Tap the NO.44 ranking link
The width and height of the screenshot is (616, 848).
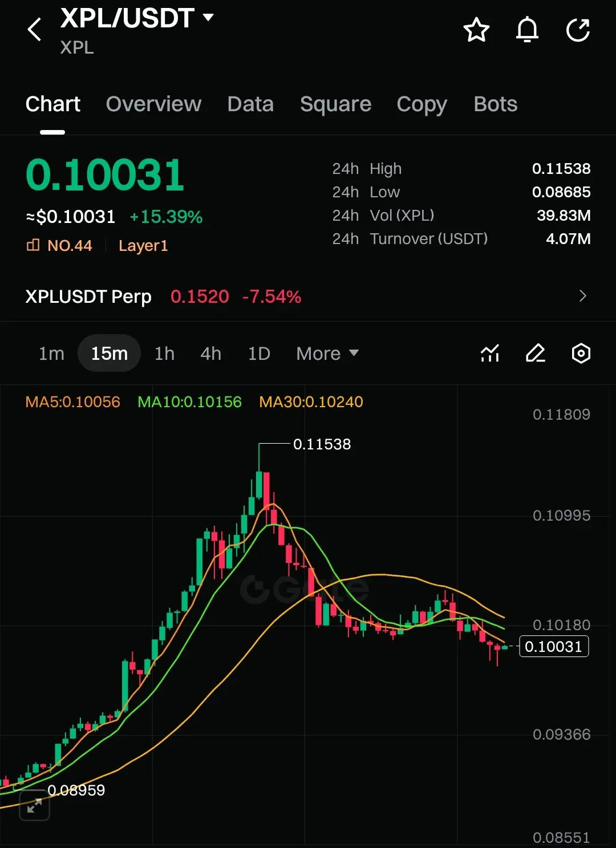[70, 246]
